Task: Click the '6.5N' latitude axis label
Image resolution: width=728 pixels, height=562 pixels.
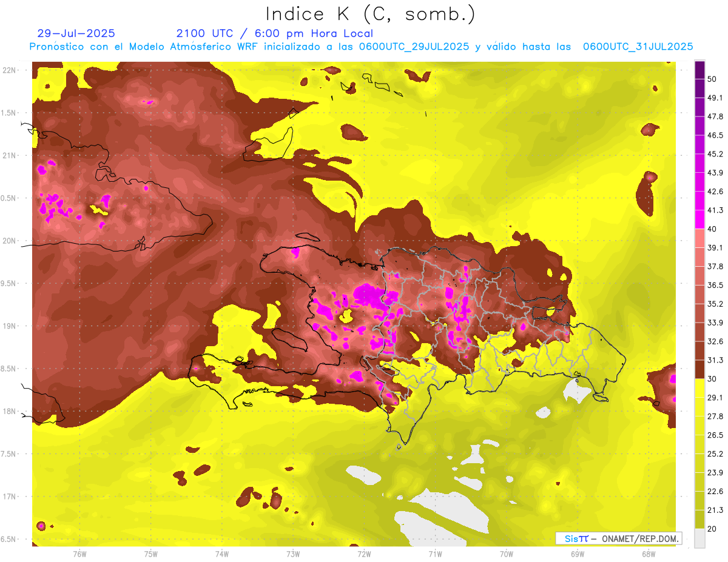Action: pyautogui.click(x=9, y=539)
